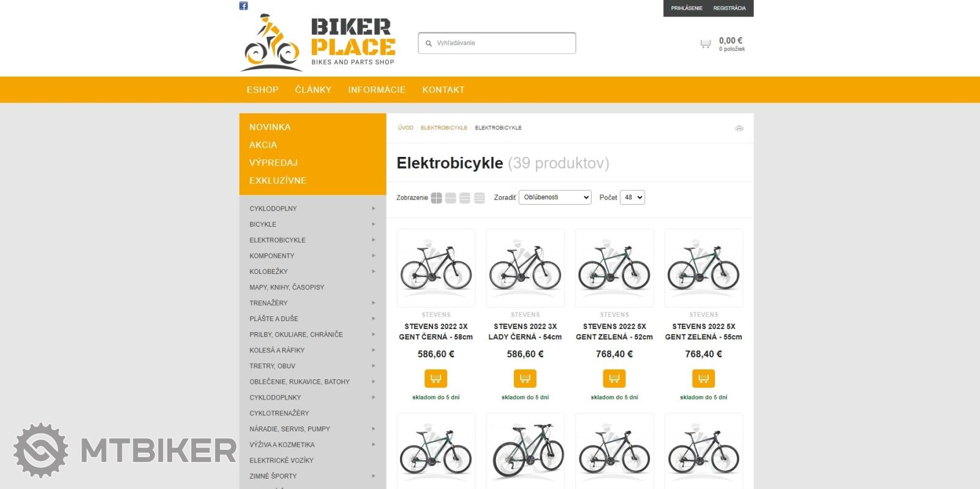Click the REGISTRÁCIA link
980x489 pixels.
pos(729,8)
